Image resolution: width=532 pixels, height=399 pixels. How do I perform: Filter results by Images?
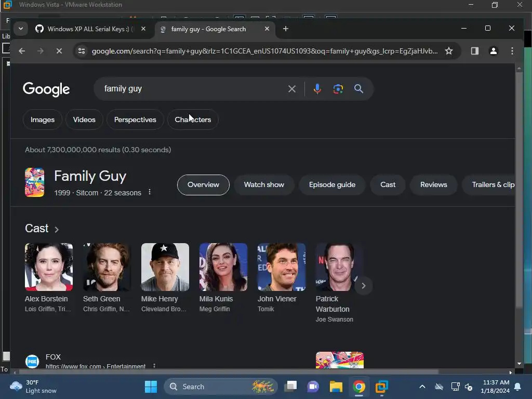(x=43, y=119)
